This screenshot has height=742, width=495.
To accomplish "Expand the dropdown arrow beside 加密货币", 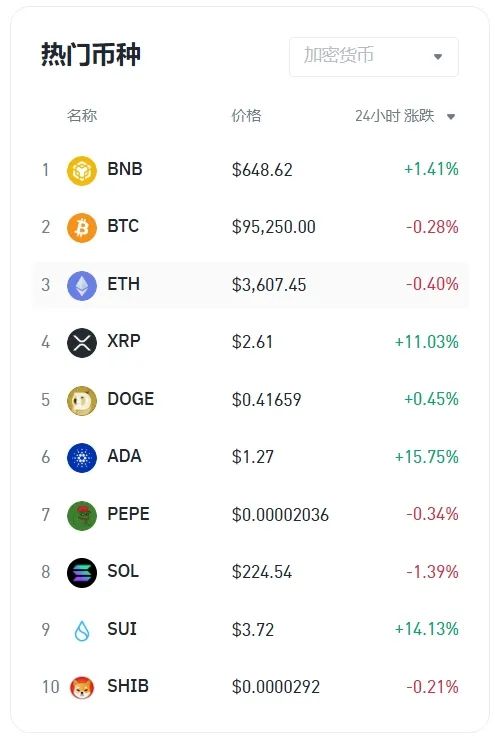I will [438, 57].
